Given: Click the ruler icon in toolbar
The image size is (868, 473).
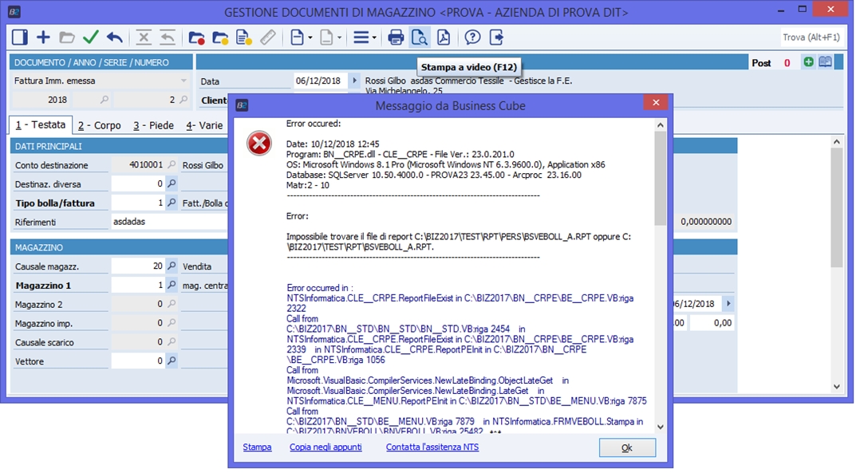Looking at the screenshot, I should tap(268, 37).
